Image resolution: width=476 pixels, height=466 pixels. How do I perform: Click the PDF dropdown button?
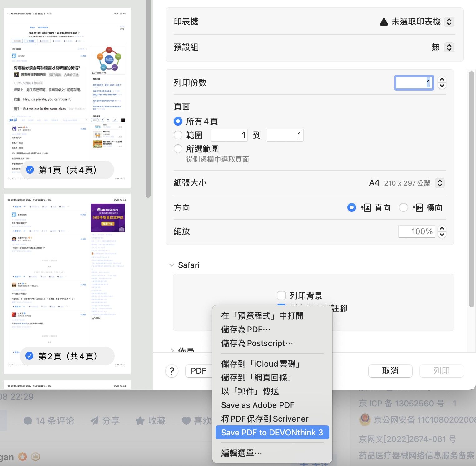199,371
